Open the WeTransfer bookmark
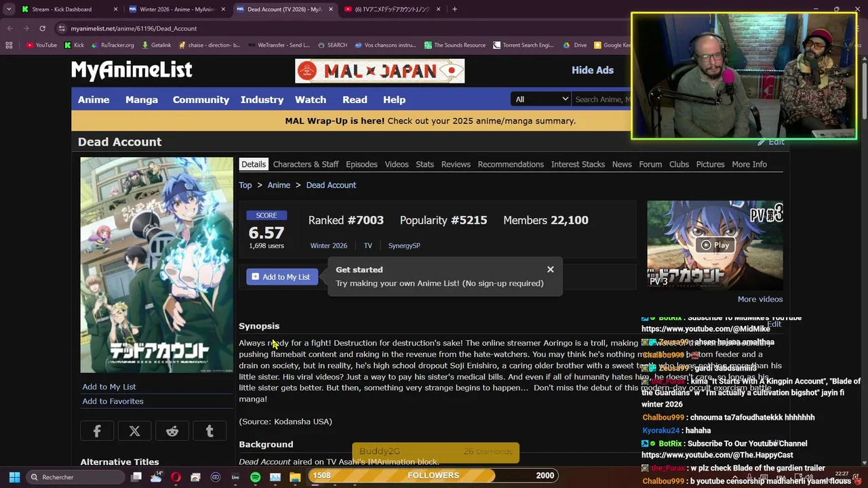Image resolution: width=868 pixels, height=488 pixels. [x=279, y=45]
